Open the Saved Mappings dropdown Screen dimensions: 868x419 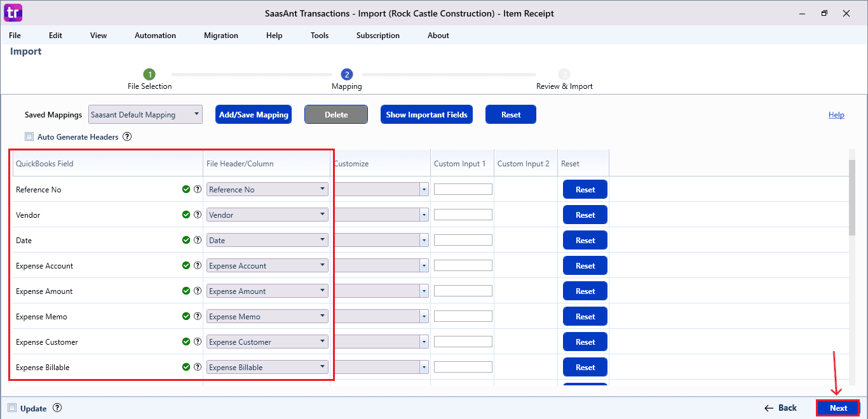tap(146, 115)
